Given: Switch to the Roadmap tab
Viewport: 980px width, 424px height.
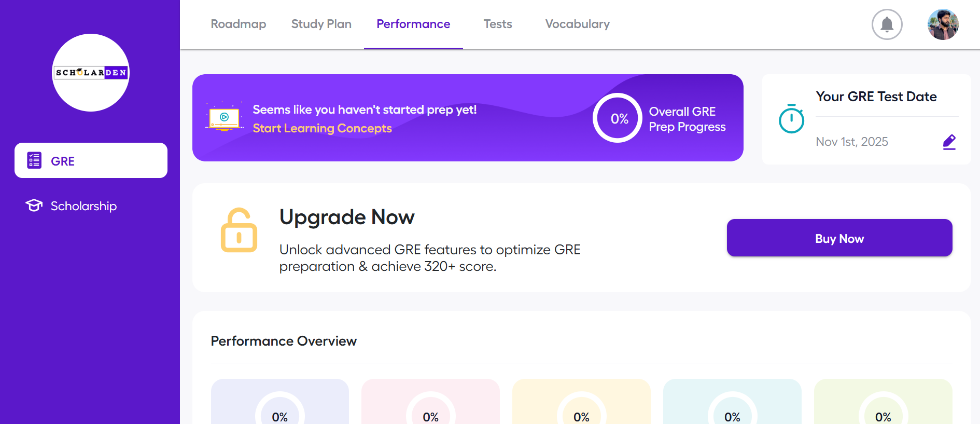Looking at the screenshot, I should [x=238, y=24].
